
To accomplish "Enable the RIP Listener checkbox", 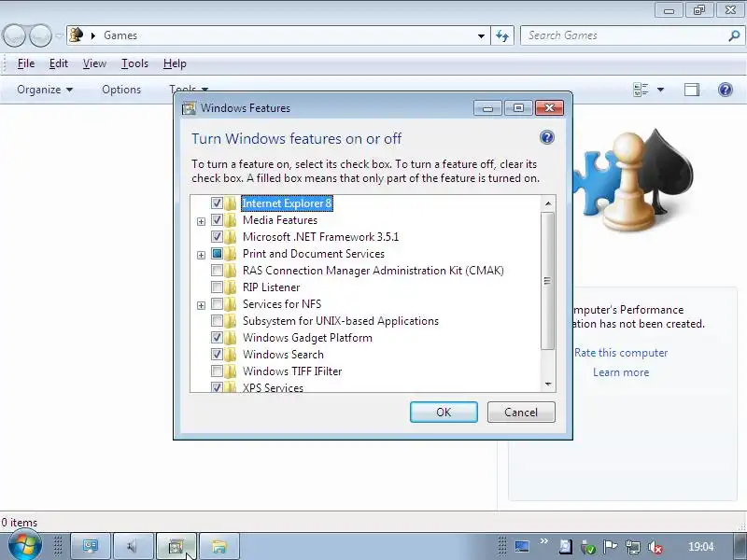I will click(217, 287).
